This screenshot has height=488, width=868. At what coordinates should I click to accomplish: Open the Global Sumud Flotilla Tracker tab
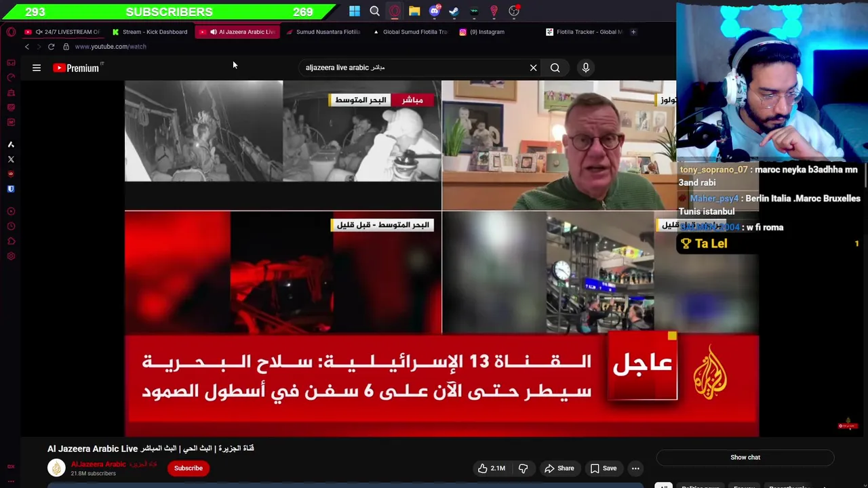(411, 32)
